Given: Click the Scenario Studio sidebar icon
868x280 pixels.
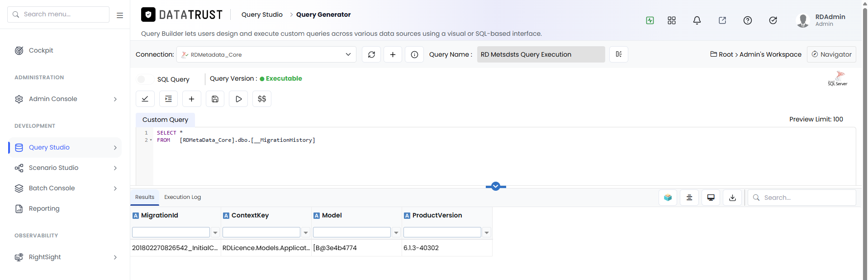Looking at the screenshot, I should [19, 168].
